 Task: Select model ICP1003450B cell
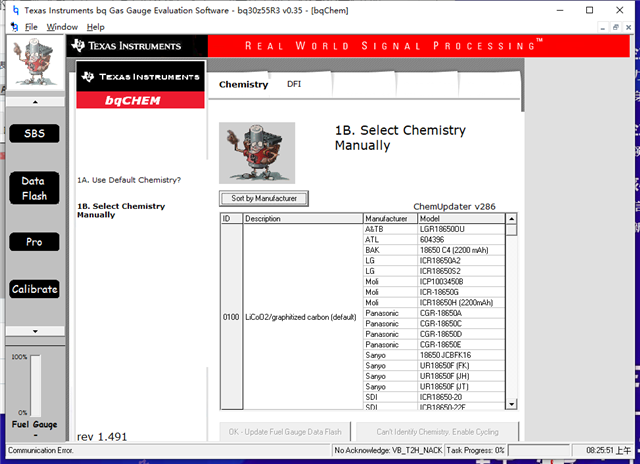(x=462, y=282)
